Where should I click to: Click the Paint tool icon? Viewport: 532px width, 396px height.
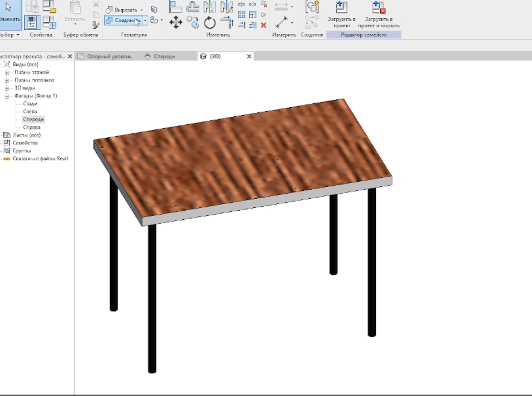click(154, 9)
